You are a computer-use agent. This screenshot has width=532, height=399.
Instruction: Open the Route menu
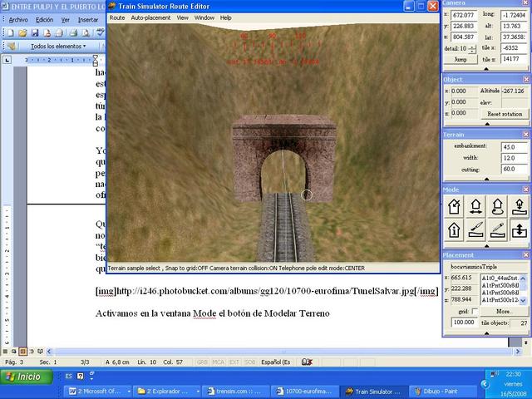point(117,17)
